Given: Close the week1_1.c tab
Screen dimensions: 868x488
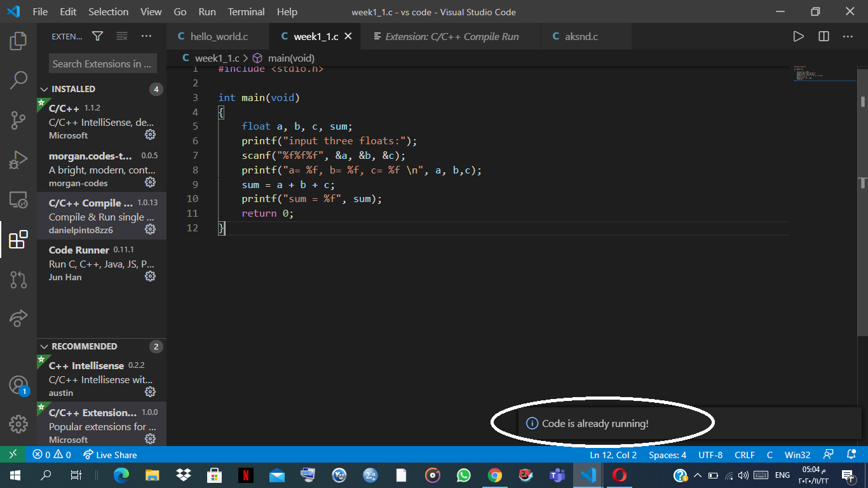Looking at the screenshot, I should (x=348, y=37).
